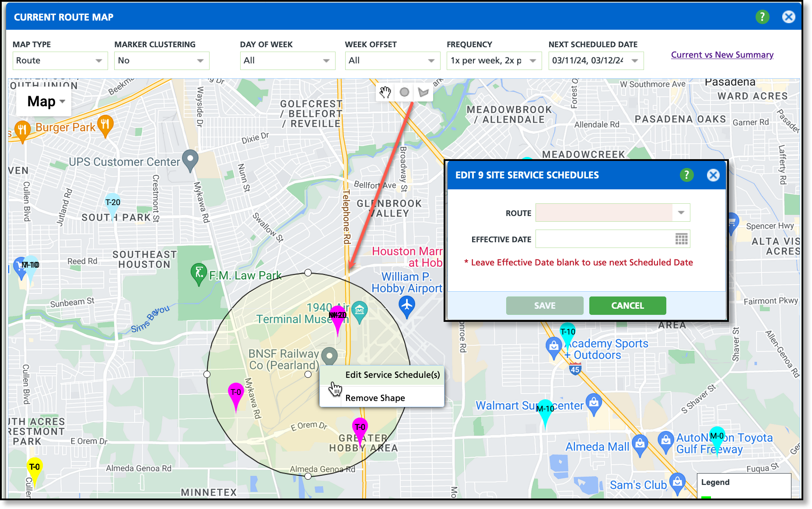The width and height of the screenshot is (812, 509).
Task: Click the BNSF Railway Co gray pin
Action: pos(329,356)
